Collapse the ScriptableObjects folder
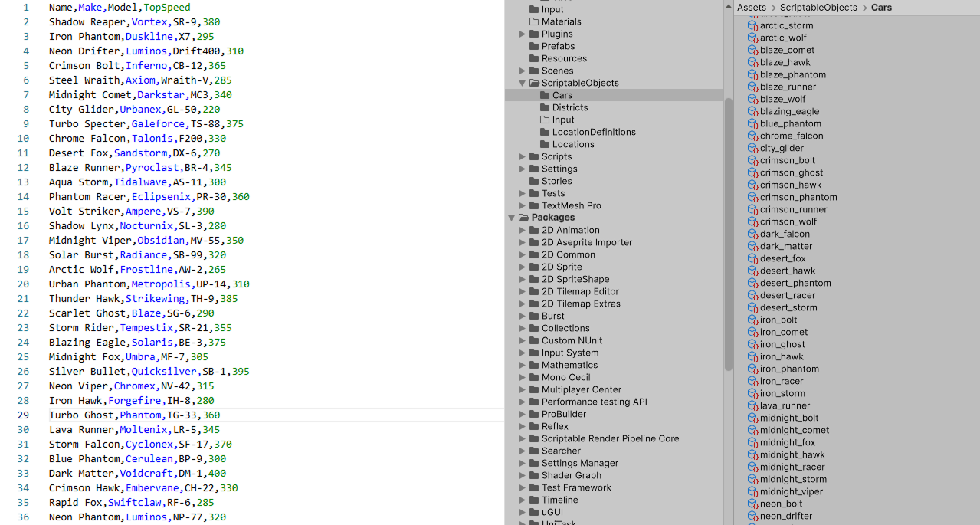Viewport: 980px width, 525px height. pos(523,83)
